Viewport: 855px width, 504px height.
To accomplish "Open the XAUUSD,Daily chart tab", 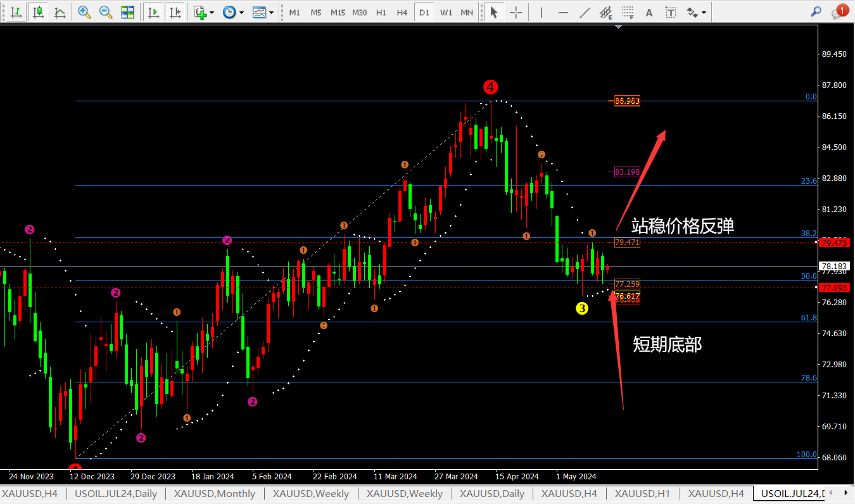I will coord(492,493).
